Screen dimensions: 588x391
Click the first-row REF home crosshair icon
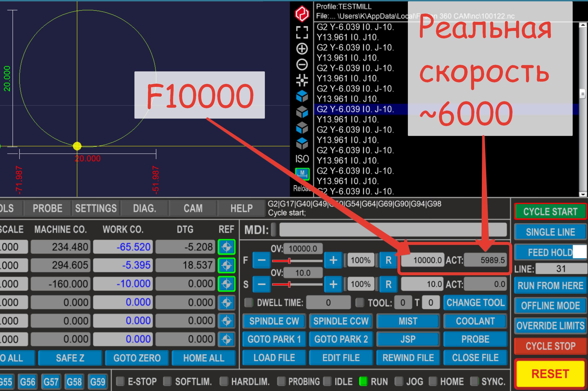[227, 247]
